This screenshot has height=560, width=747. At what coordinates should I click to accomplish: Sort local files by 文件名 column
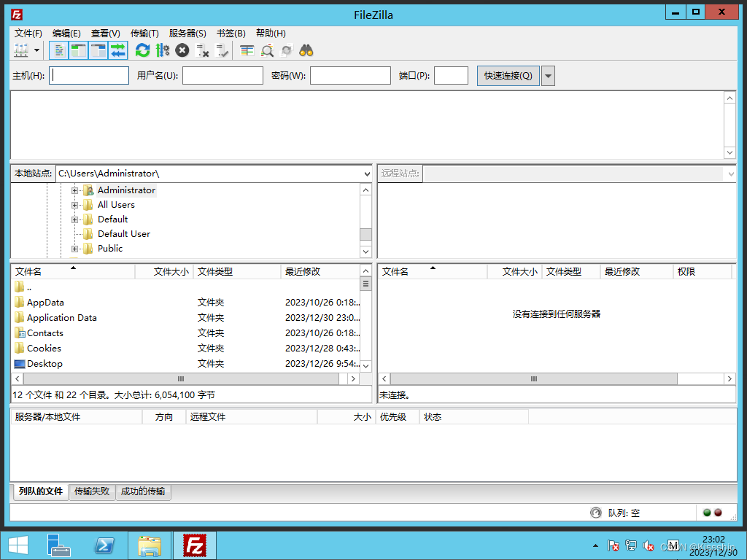pos(73,271)
